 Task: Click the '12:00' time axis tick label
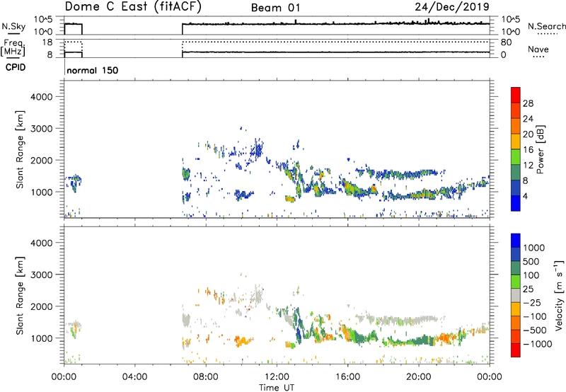(277, 377)
